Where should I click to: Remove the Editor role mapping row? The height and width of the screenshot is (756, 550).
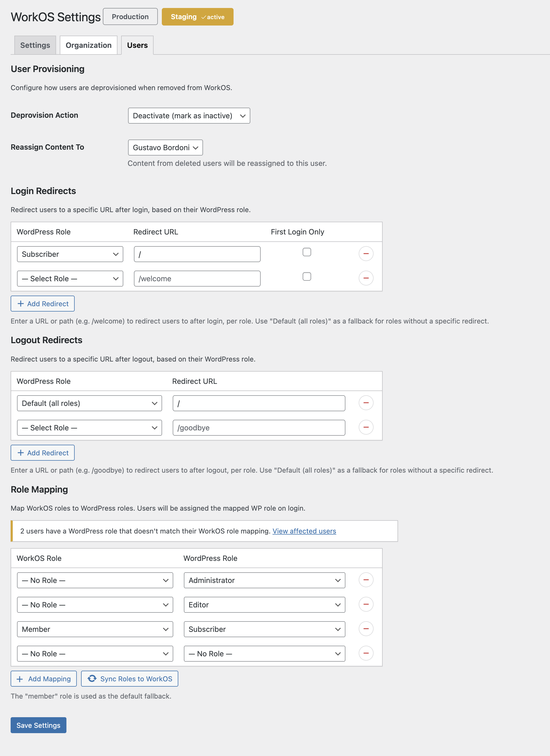[x=366, y=604]
